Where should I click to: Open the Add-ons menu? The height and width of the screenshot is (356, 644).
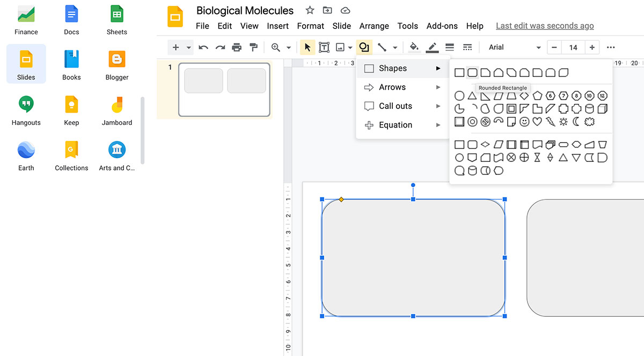pyautogui.click(x=442, y=26)
